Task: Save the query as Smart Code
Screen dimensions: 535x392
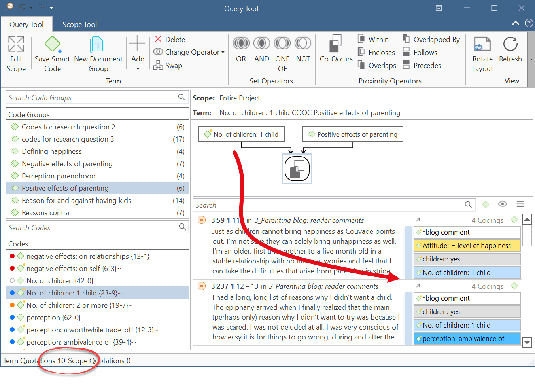Action: coord(52,54)
